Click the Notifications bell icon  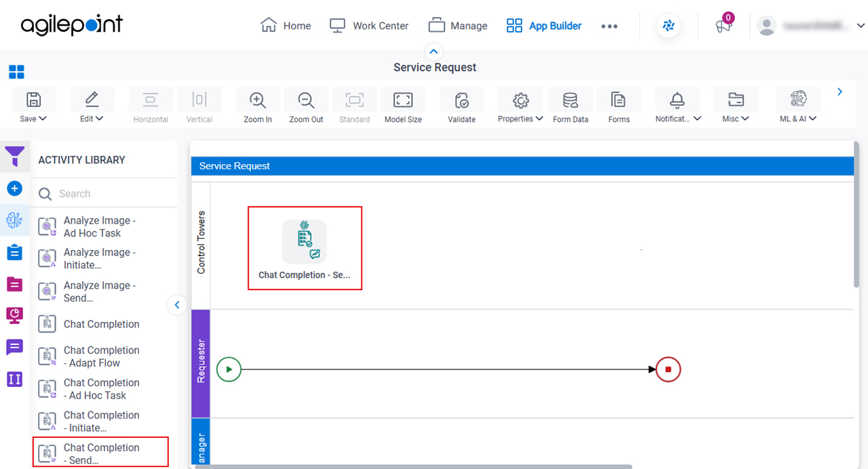click(x=677, y=100)
